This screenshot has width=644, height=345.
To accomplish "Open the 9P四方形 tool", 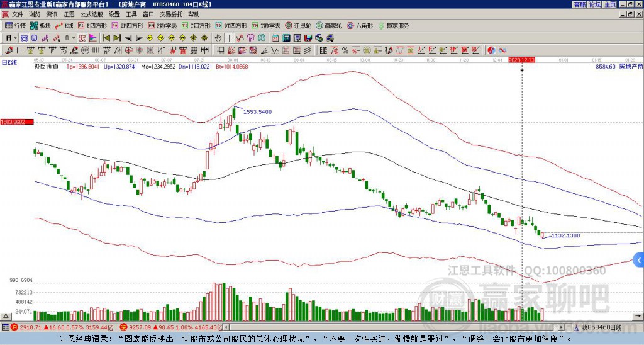I will [127, 26].
